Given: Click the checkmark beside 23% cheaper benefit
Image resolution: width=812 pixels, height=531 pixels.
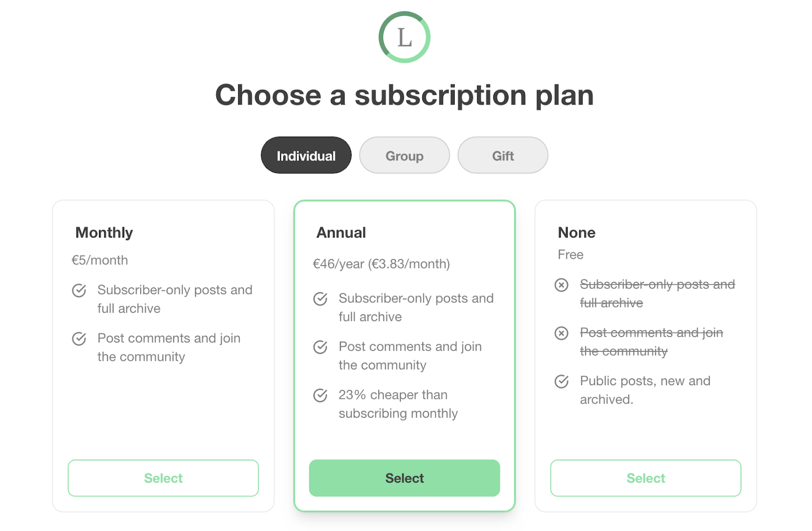Looking at the screenshot, I should tap(320, 395).
